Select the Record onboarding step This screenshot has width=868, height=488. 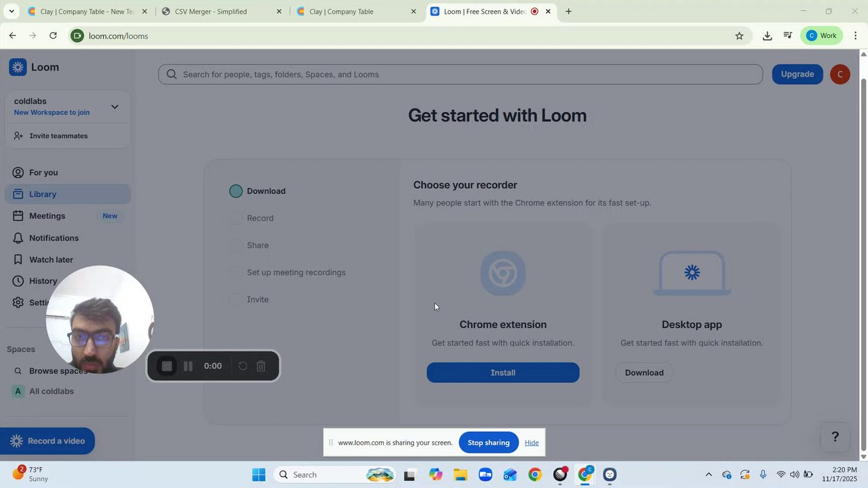pyautogui.click(x=252, y=218)
